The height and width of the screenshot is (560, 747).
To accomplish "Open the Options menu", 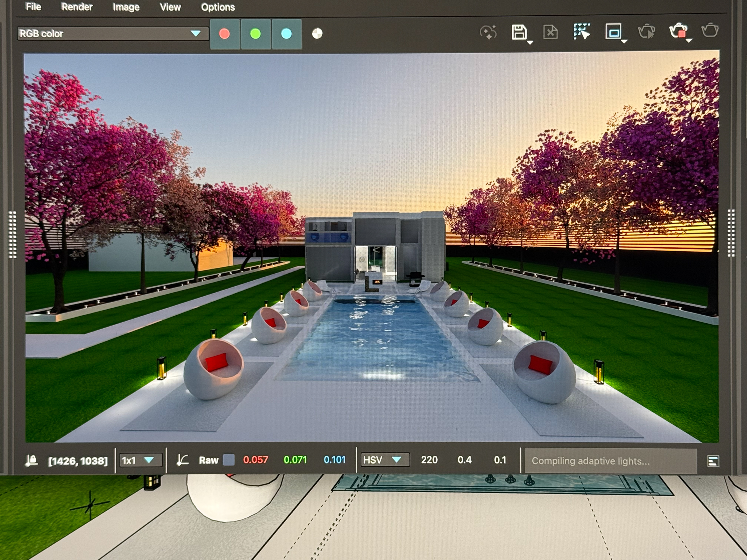I will click(x=217, y=7).
